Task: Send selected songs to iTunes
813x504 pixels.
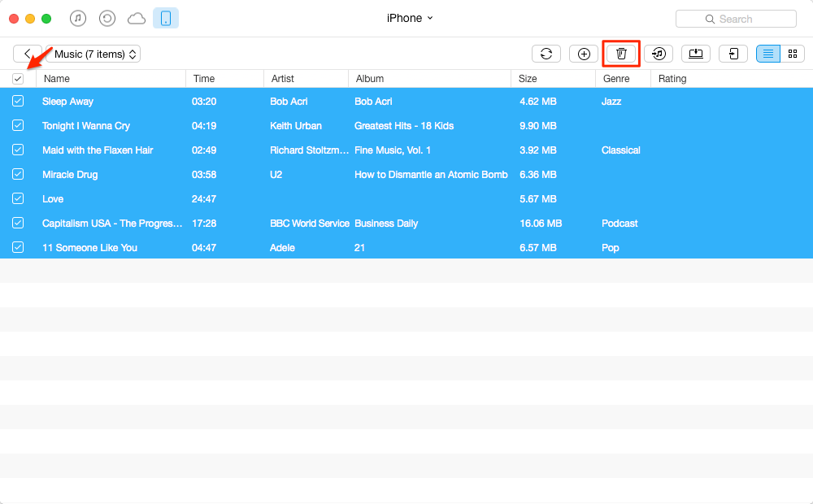Action: [659, 54]
